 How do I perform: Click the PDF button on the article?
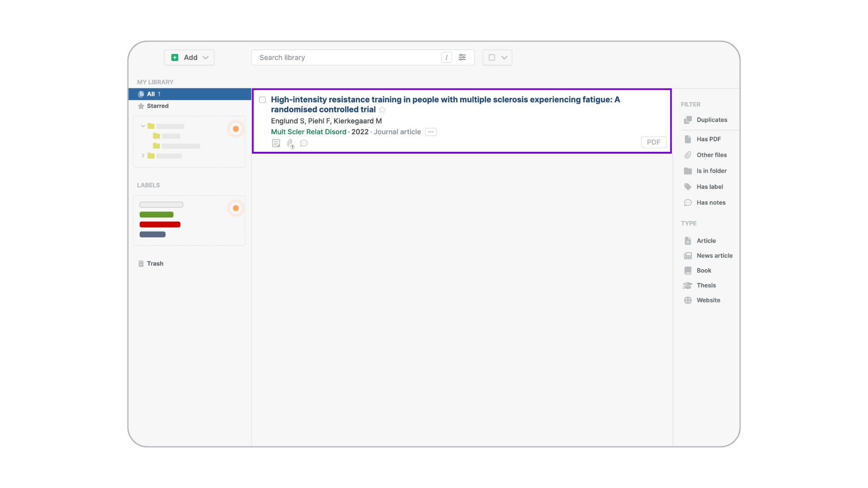654,142
